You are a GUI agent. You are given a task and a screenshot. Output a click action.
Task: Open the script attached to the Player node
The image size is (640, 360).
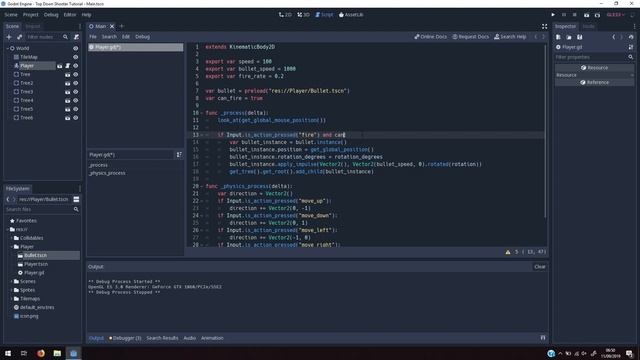pos(68,66)
